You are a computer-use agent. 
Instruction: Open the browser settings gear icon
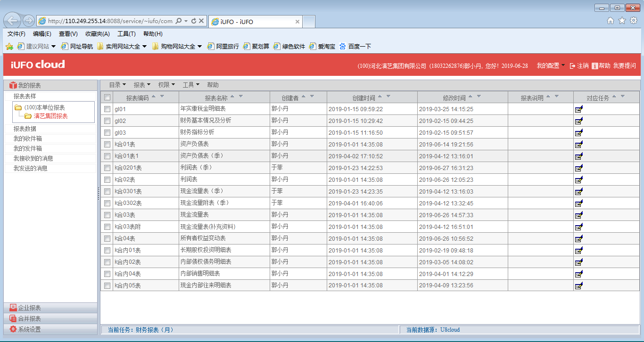click(x=634, y=20)
